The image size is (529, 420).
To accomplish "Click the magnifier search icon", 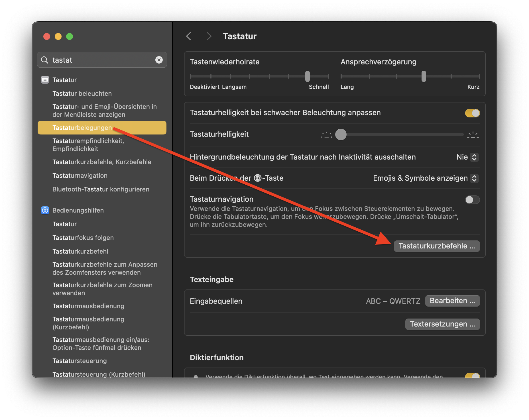I will 44,60.
